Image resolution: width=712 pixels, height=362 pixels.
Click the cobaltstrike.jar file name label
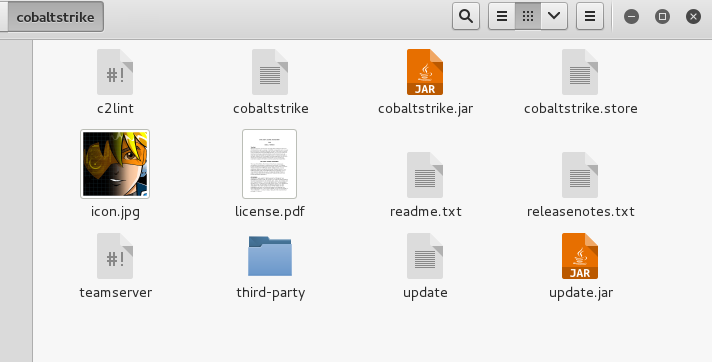click(x=425, y=109)
